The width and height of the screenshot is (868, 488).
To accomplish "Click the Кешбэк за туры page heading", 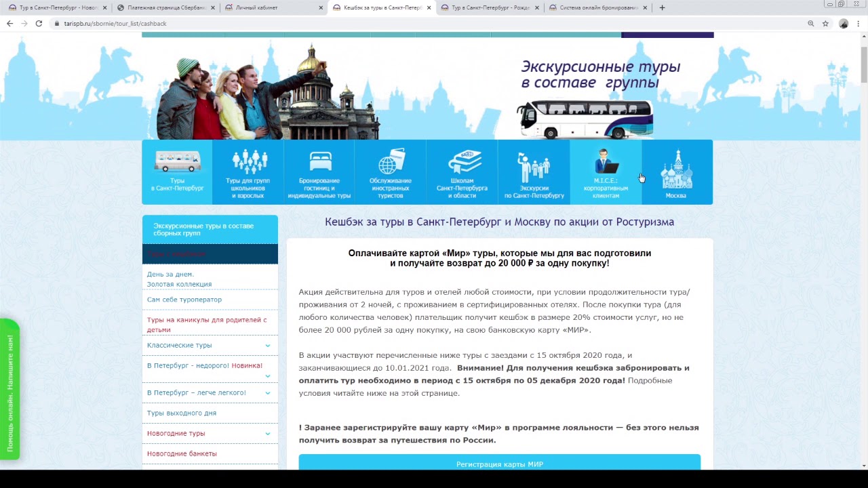I will pos(499,222).
